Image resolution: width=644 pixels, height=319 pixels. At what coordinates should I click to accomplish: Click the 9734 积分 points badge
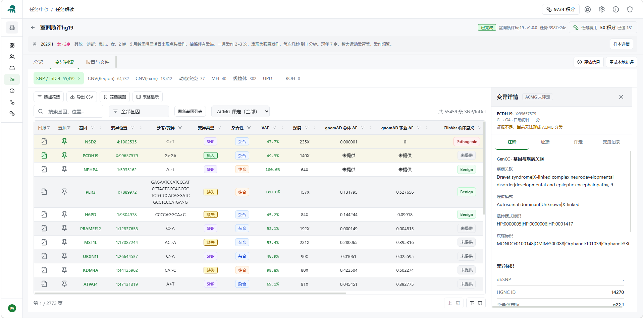click(x=560, y=9)
